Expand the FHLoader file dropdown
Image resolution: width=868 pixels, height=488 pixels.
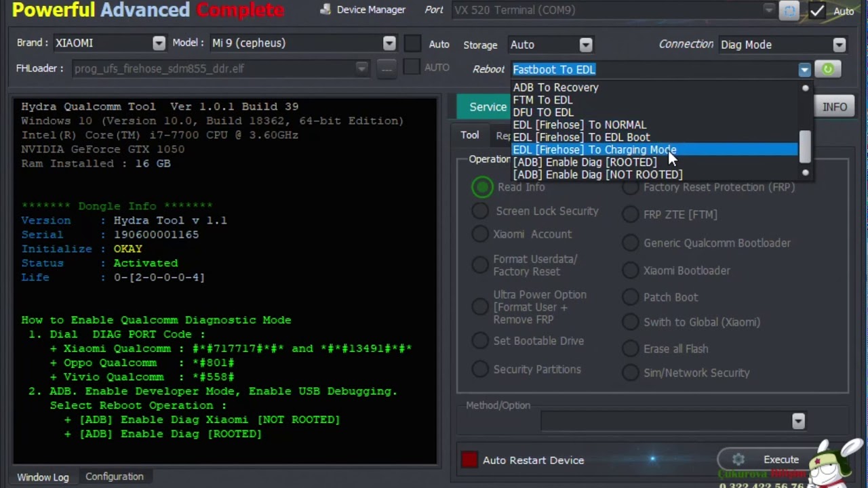362,68
